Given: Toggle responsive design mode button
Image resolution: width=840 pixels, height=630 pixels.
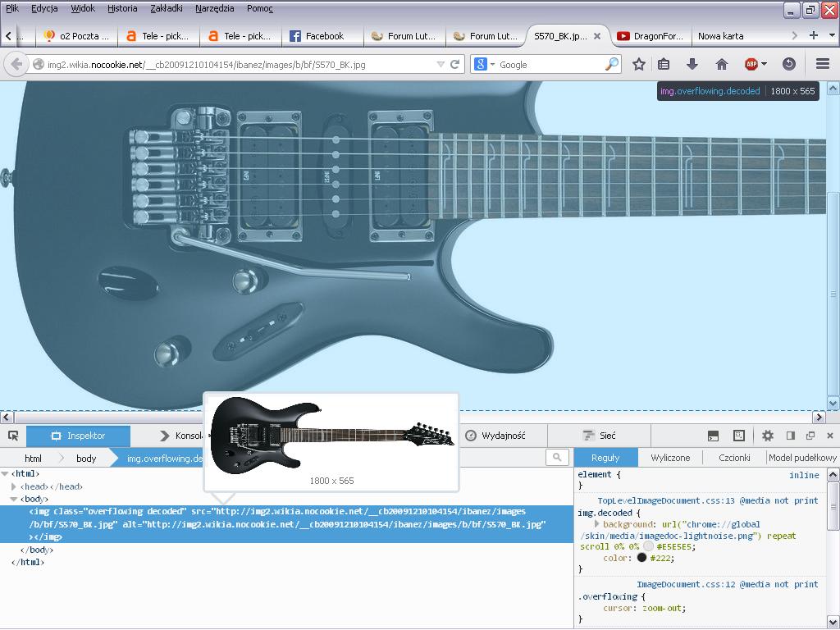Looking at the screenshot, I should click(739, 436).
